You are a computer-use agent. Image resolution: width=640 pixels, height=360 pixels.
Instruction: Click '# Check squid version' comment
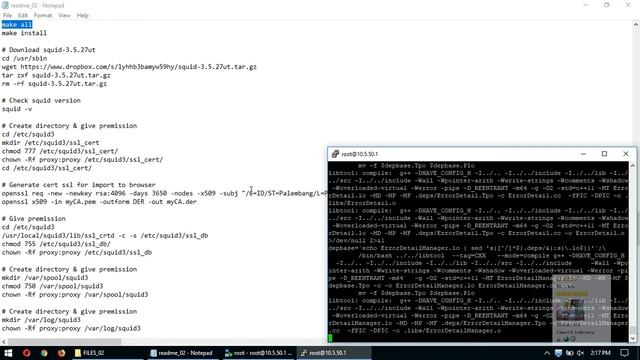click(41, 100)
